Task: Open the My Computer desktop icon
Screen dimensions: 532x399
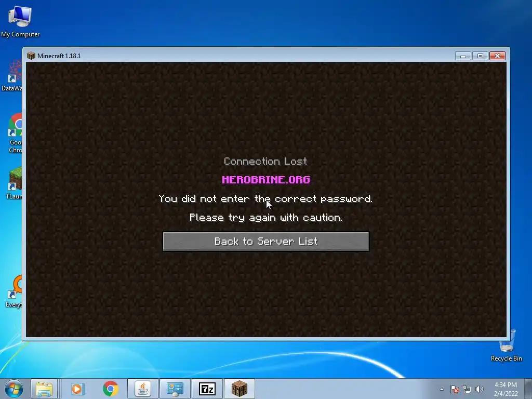Action: point(20,21)
